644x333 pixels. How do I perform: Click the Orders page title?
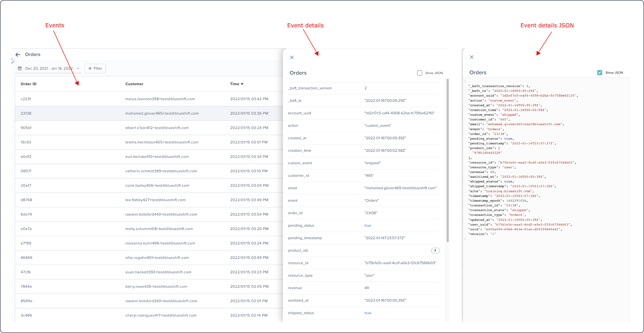[x=33, y=54]
